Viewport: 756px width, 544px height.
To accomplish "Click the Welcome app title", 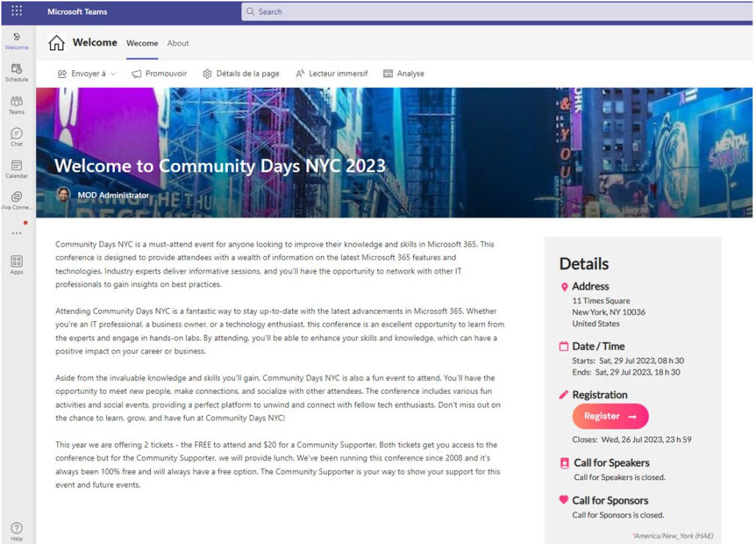I will (95, 43).
